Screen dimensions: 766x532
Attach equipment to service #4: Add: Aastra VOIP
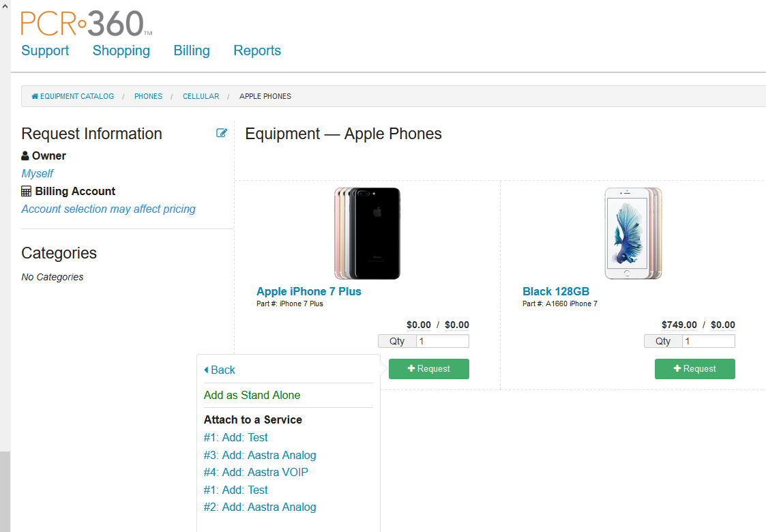click(x=256, y=471)
